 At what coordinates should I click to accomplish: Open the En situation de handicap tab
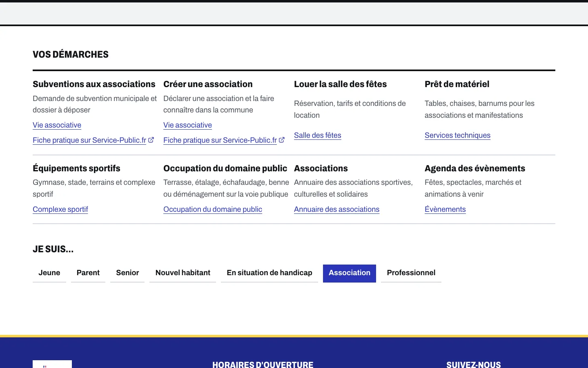coord(269,273)
